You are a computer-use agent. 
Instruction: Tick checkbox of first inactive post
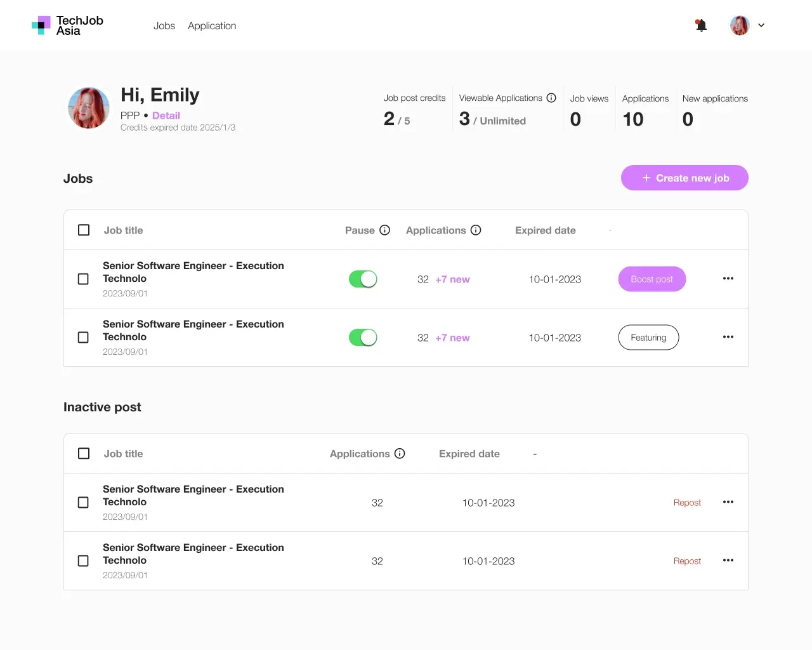[83, 503]
